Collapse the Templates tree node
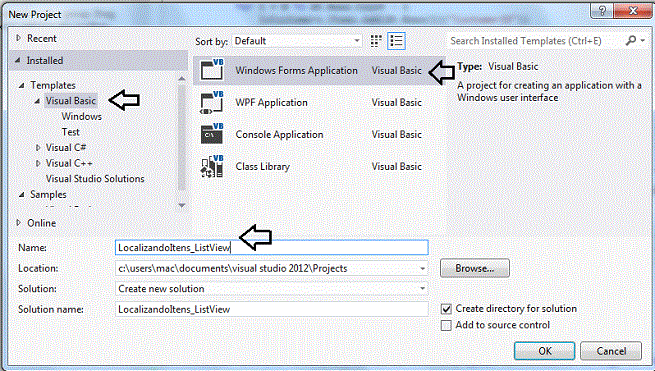Image resolution: width=655 pixels, height=371 pixels. click(x=22, y=85)
